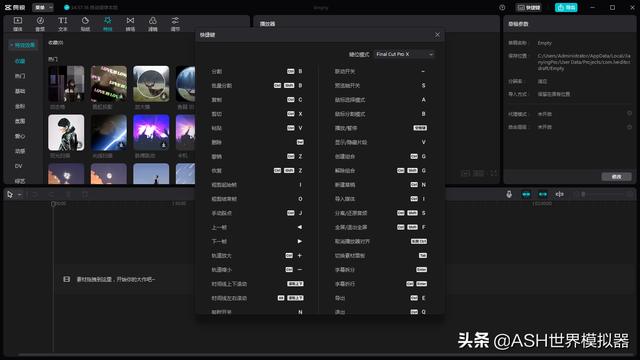Open the Audio (music note) tab icon
Image resolution: width=640 pixels, height=360 pixels.
click(40, 24)
